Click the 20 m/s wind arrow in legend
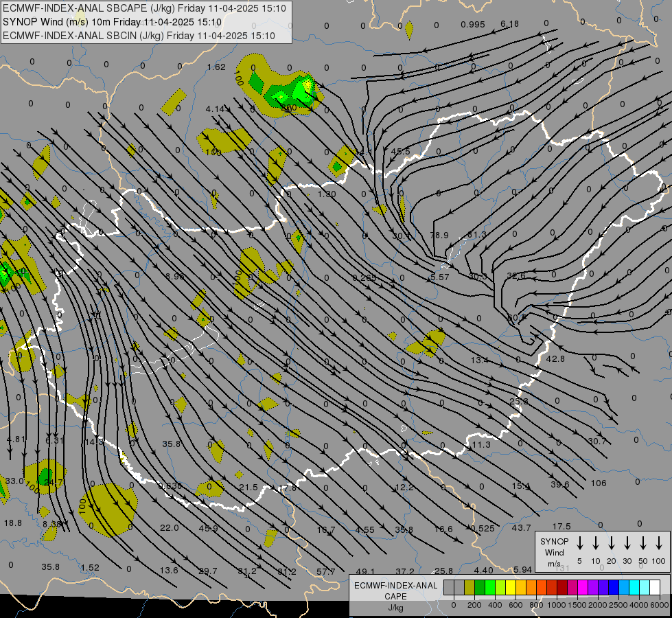The height and width of the screenshot is (618, 672). pyautogui.click(x=612, y=543)
